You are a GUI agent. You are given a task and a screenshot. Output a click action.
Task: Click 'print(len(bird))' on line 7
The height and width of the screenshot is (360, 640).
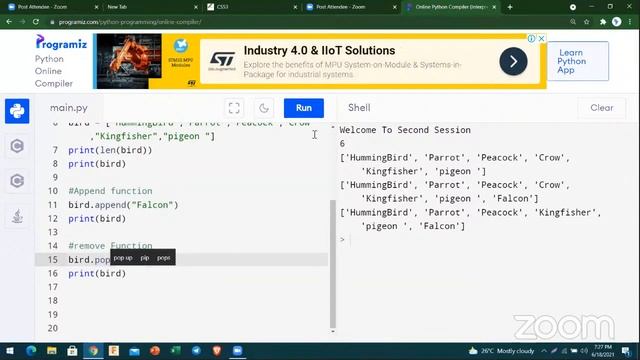coord(110,150)
